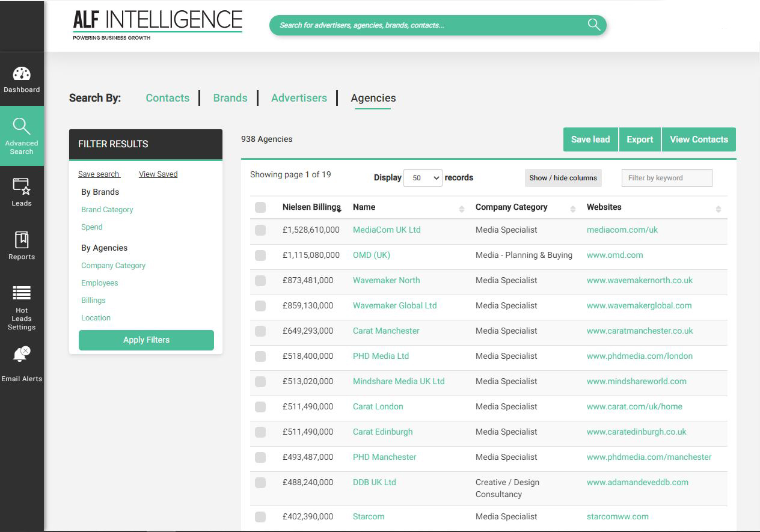Check the Mindshare Media UK Ltd checkbox
Image resolution: width=760 pixels, height=532 pixels.
(x=260, y=382)
